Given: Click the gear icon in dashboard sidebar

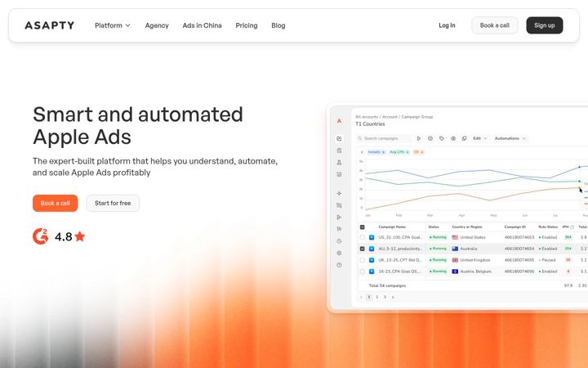Looking at the screenshot, I should [x=339, y=253].
